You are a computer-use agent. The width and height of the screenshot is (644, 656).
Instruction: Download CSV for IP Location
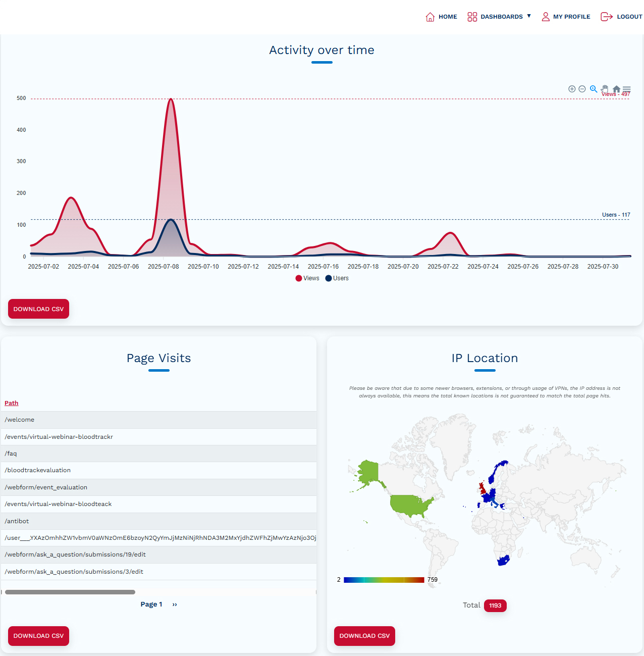(364, 636)
